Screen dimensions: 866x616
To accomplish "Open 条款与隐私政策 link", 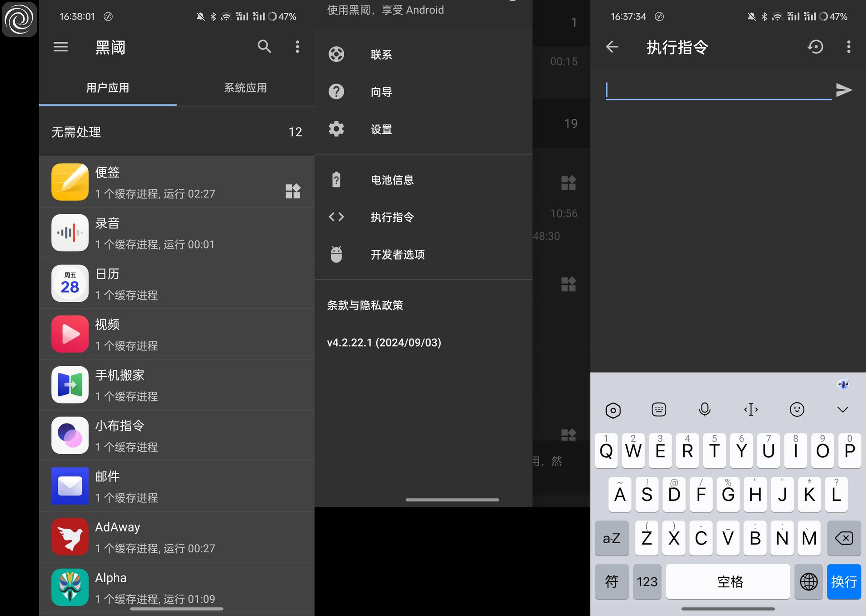I will (x=365, y=305).
